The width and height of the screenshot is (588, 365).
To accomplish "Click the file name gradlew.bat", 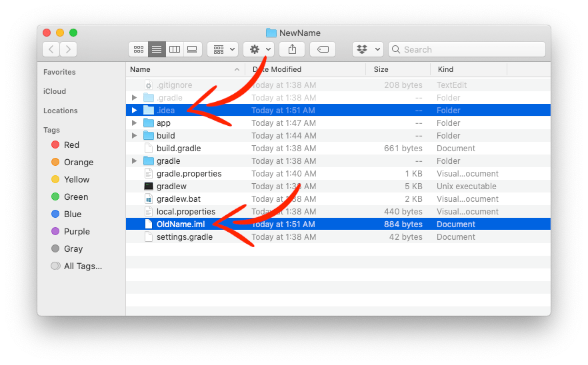I will 179,199.
